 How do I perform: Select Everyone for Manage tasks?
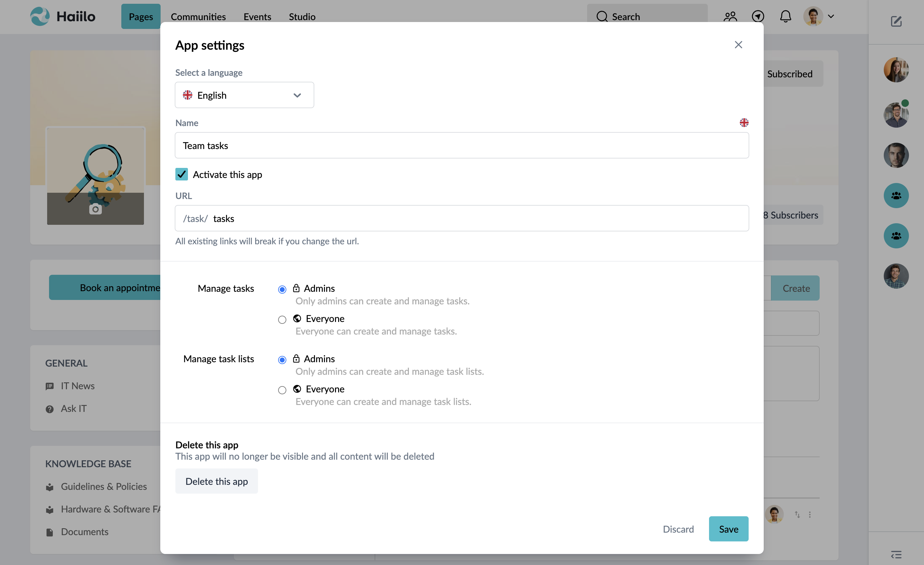(x=282, y=319)
